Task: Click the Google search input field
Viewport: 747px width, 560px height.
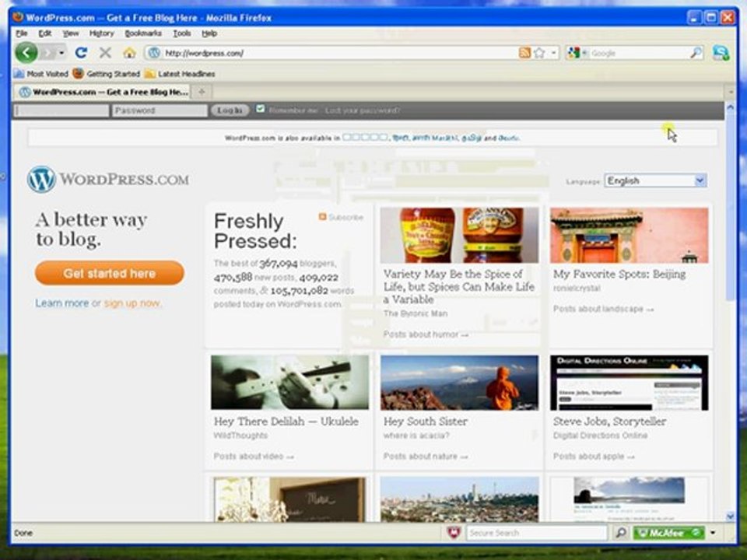Action: coord(640,53)
